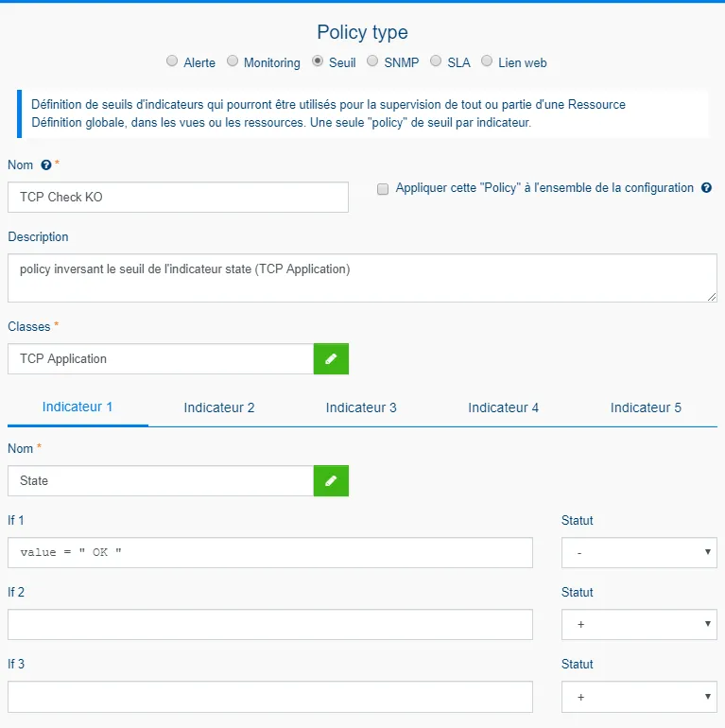Viewport: 725px width, 728px height.
Task: Switch to the Indicateur 3 tab
Action: 361,407
